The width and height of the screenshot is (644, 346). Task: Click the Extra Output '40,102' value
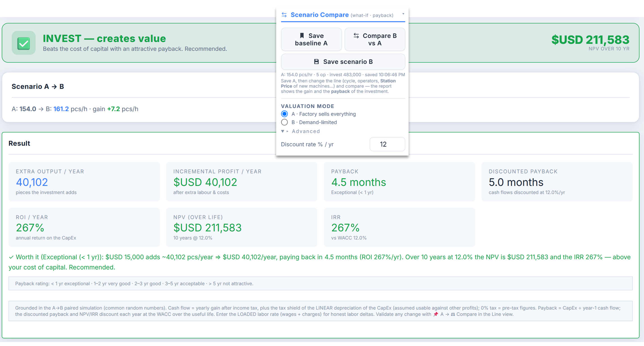pos(32,182)
